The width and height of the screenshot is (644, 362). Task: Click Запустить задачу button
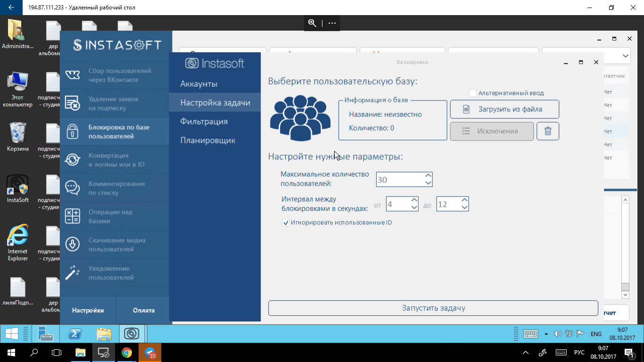point(433,308)
